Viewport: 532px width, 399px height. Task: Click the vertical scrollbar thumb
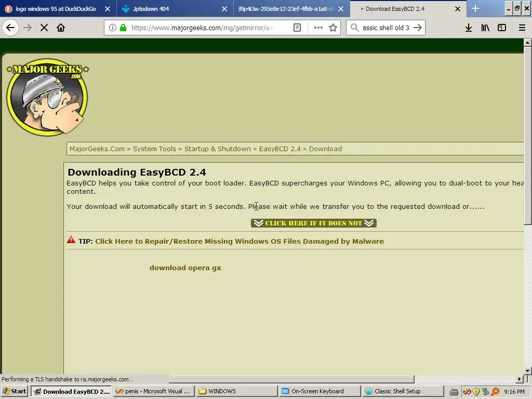(x=527, y=136)
